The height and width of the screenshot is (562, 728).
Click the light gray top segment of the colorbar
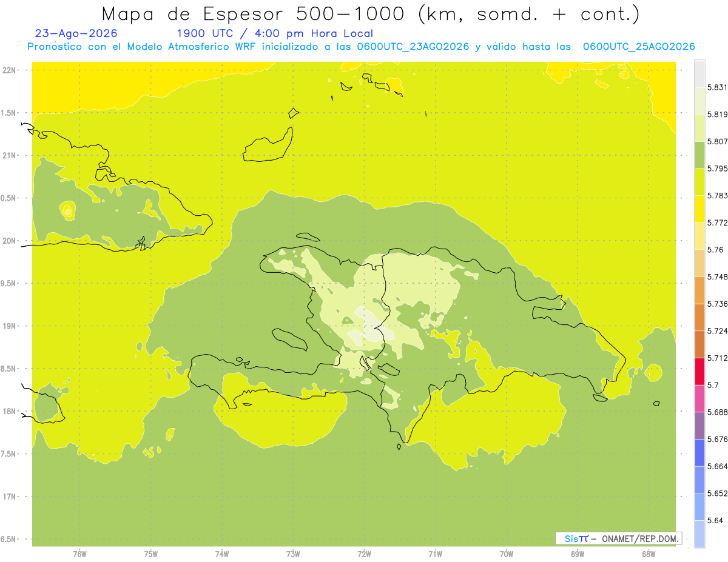tap(699, 73)
